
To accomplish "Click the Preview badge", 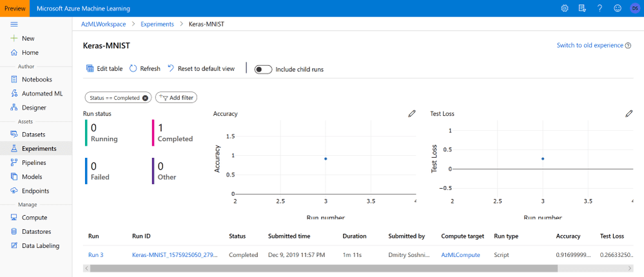I will point(15,8).
